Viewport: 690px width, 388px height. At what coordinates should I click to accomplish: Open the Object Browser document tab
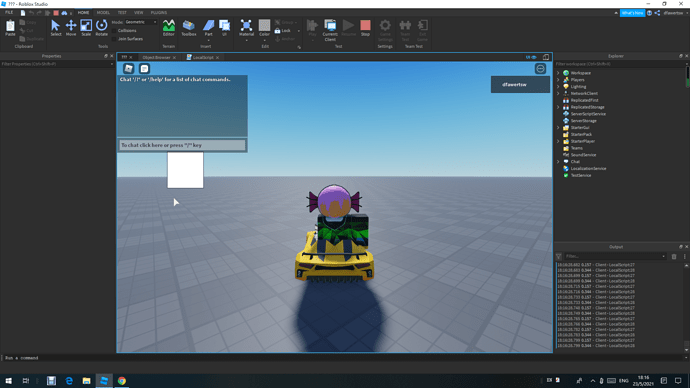tap(156, 58)
